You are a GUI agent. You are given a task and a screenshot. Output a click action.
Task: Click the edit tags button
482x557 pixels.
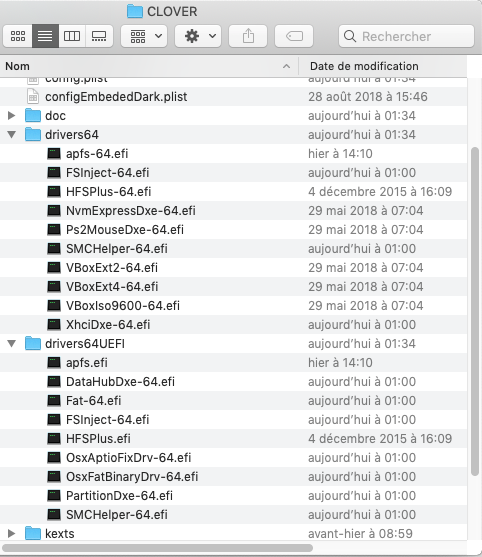(294, 36)
